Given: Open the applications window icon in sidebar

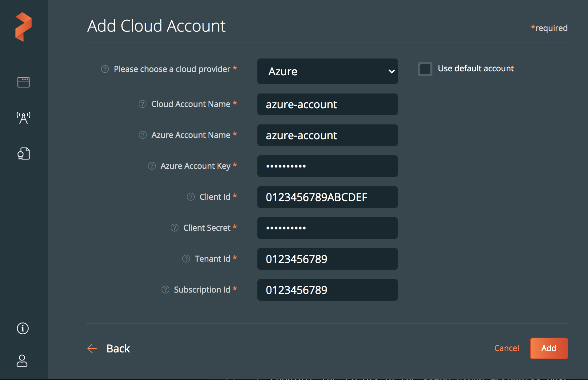Looking at the screenshot, I should [x=24, y=82].
